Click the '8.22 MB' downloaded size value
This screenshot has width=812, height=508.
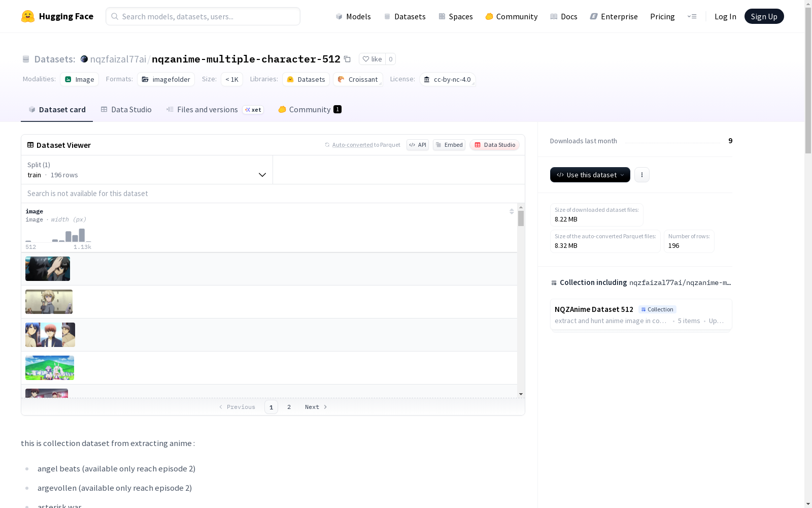[x=566, y=219]
